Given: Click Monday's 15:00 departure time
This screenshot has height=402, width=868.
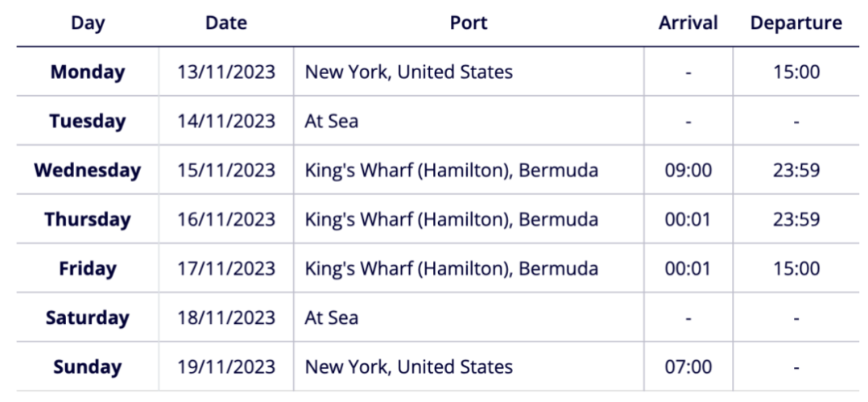Looking at the screenshot, I should [796, 72].
